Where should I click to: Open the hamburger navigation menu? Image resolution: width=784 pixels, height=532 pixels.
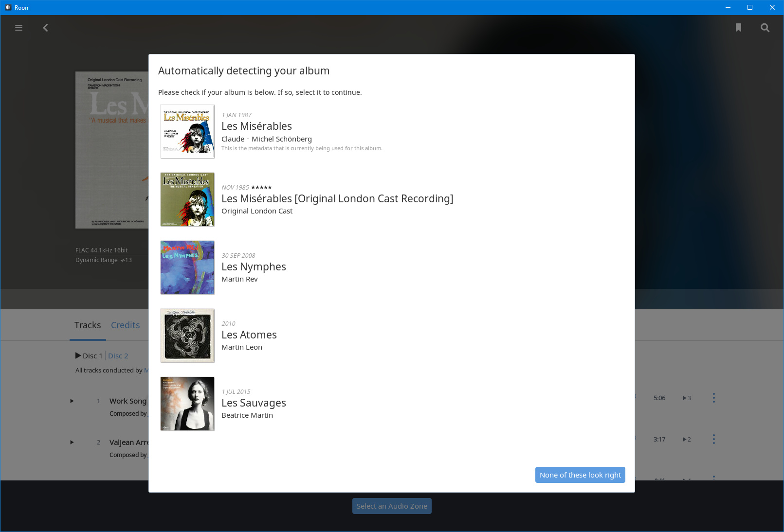[x=18, y=28]
